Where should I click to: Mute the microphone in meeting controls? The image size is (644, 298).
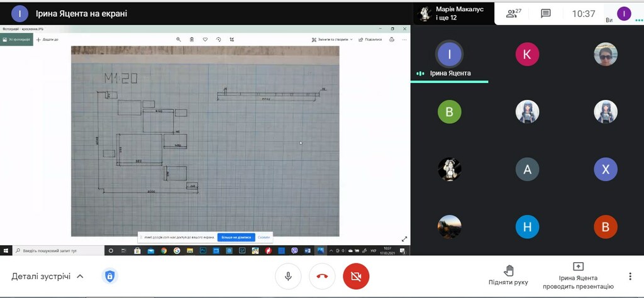288,276
